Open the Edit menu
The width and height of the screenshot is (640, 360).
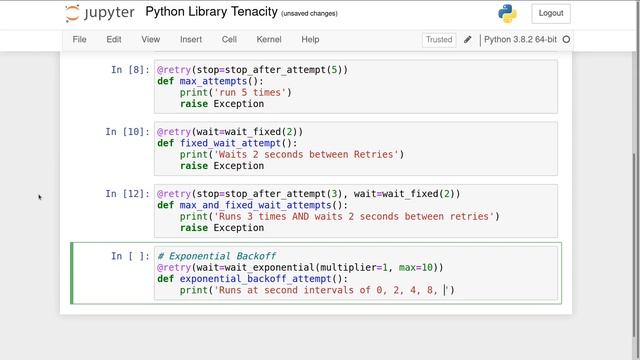pos(113,40)
